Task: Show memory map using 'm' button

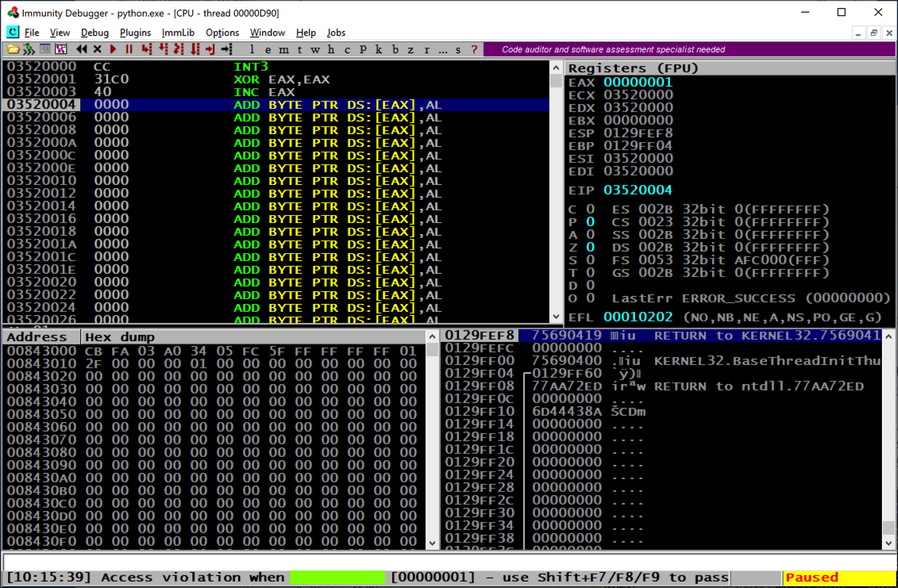Action: [x=283, y=49]
